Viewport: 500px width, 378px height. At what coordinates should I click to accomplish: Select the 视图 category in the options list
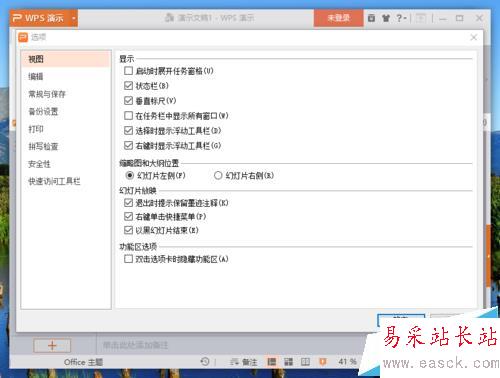pos(66,59)
